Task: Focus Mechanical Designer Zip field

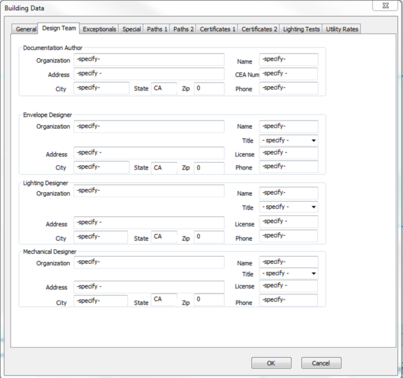Action: pos(209,300)
